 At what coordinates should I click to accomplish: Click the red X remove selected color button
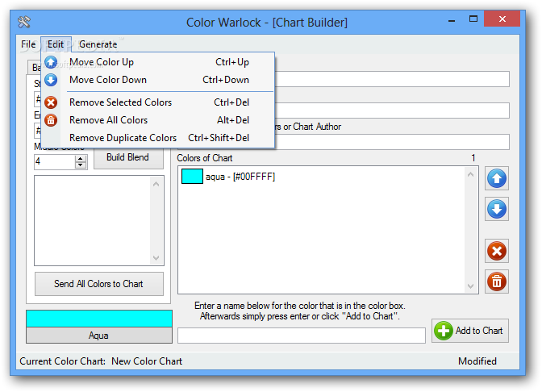pyautogui.click(x=497, y=251)
